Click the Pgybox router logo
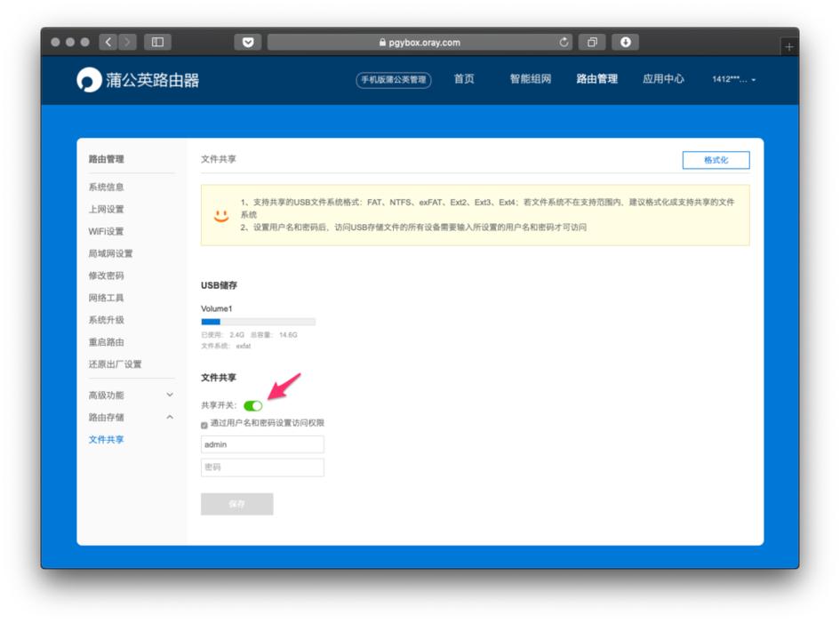 pos(138,80)
